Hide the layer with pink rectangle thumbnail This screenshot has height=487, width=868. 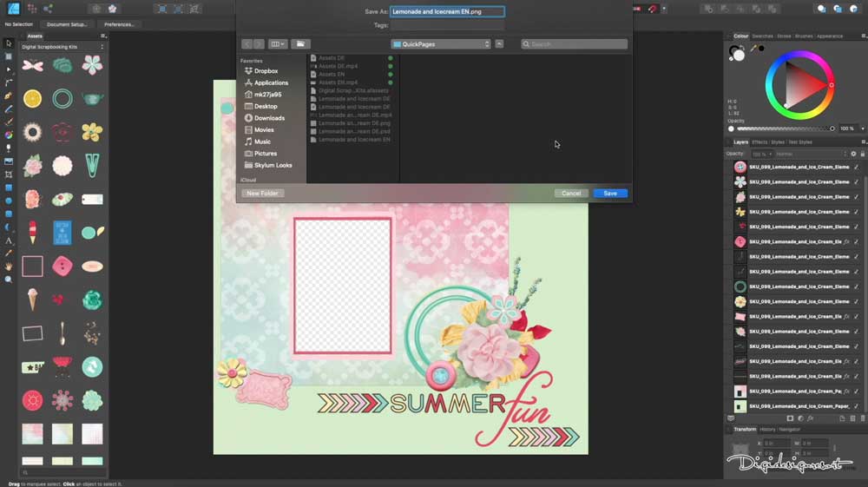tap(857, 317)
